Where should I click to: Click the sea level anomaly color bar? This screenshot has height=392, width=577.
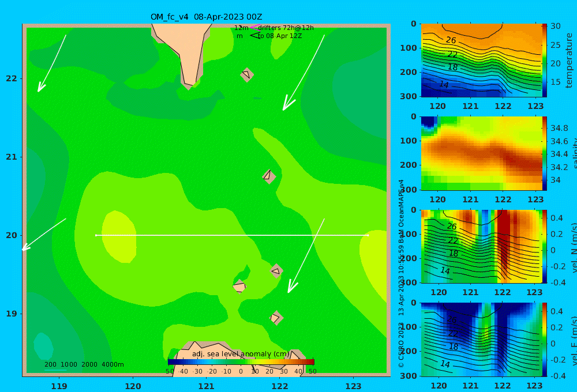click(241, 362)
